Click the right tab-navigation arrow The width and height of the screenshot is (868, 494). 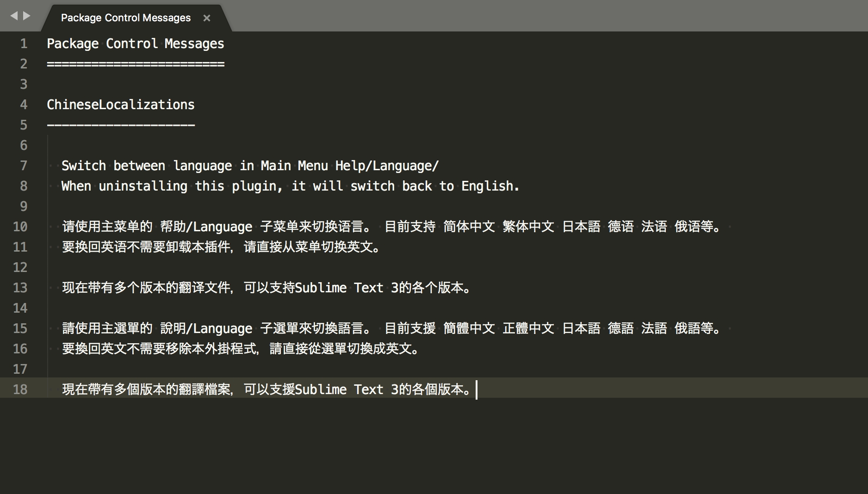[25, 15]
